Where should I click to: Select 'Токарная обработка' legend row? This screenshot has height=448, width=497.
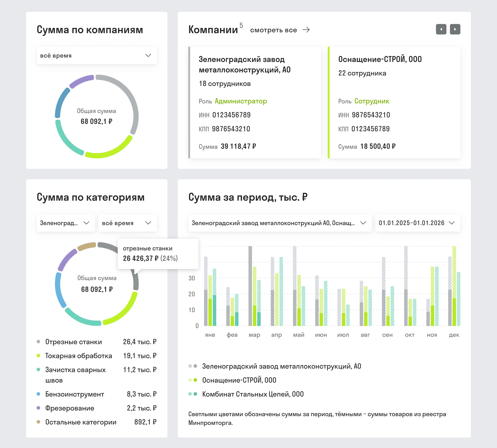97,356
